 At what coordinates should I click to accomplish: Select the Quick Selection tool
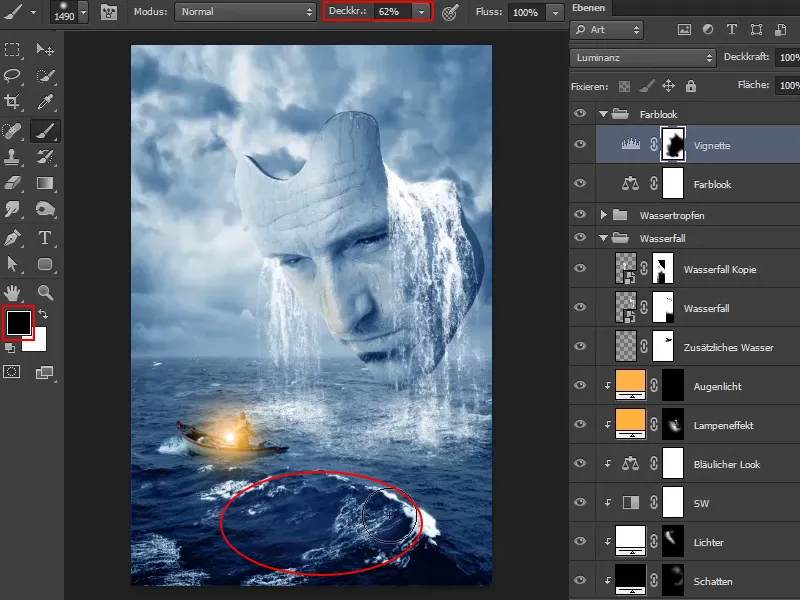pyautogui.click(x=45, y=76)
